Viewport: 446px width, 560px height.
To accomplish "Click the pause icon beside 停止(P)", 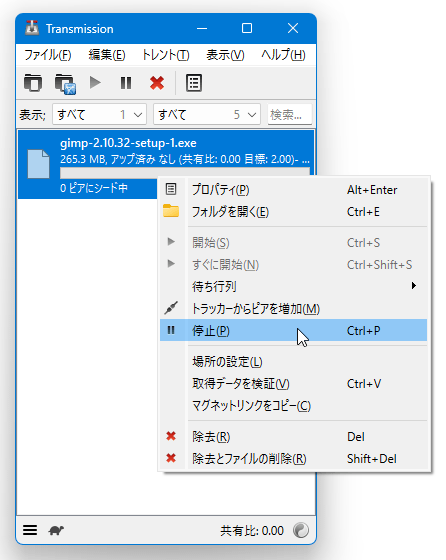I will tap(171, 330).
